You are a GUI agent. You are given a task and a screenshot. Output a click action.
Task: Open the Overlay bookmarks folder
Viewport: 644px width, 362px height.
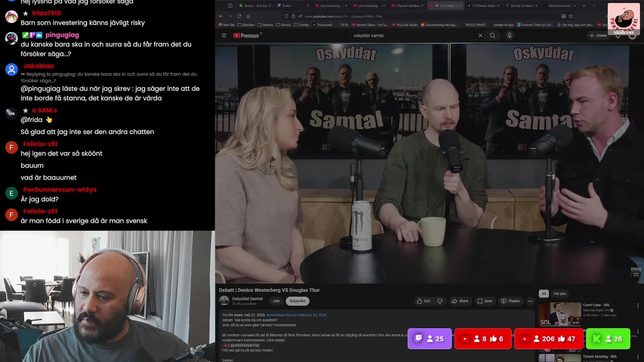(301, 25)
